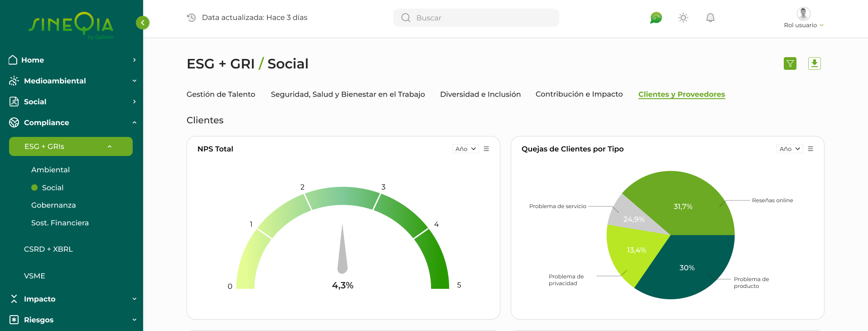Click the Medioambiental sun icon

(14, 81)
